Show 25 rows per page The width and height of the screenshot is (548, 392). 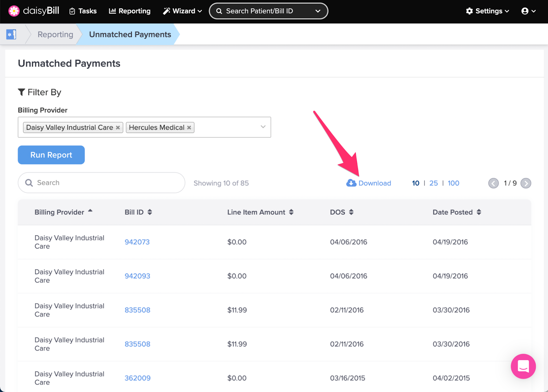[x=434, y=183]
